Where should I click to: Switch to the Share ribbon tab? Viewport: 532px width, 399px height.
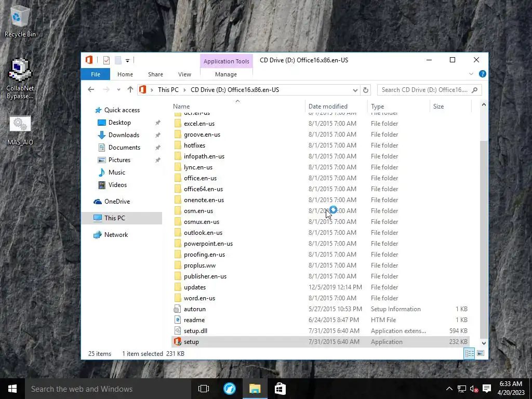[155, 74]
